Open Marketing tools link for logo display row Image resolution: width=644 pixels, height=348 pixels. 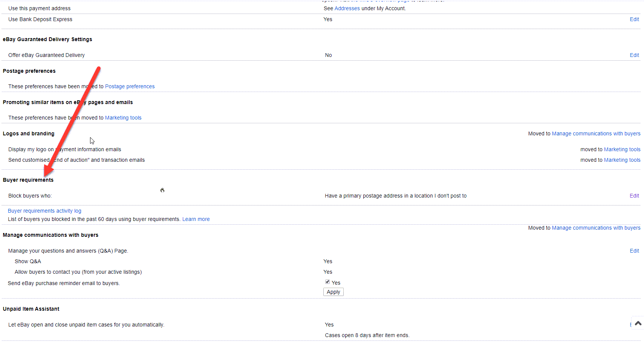pyautogui.click(x=622, y=149)
